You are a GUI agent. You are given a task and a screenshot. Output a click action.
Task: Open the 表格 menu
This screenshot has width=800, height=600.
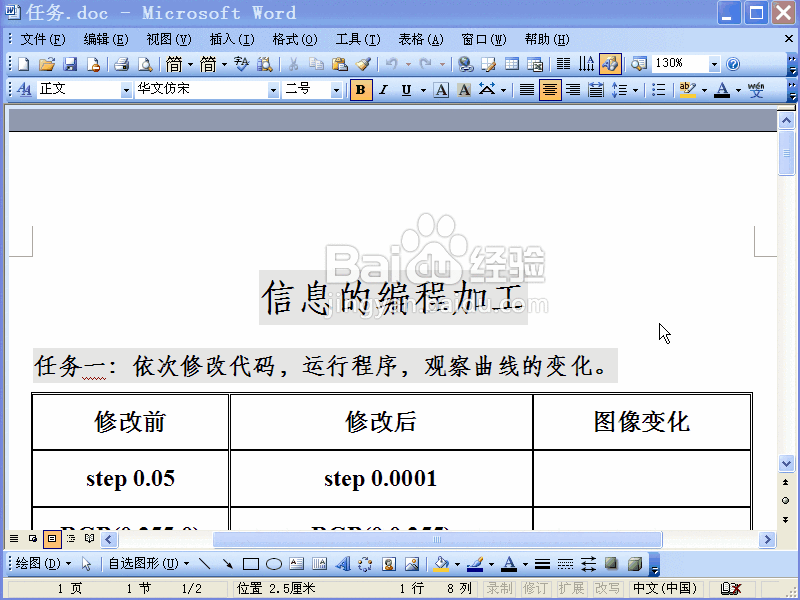point(418,39)
